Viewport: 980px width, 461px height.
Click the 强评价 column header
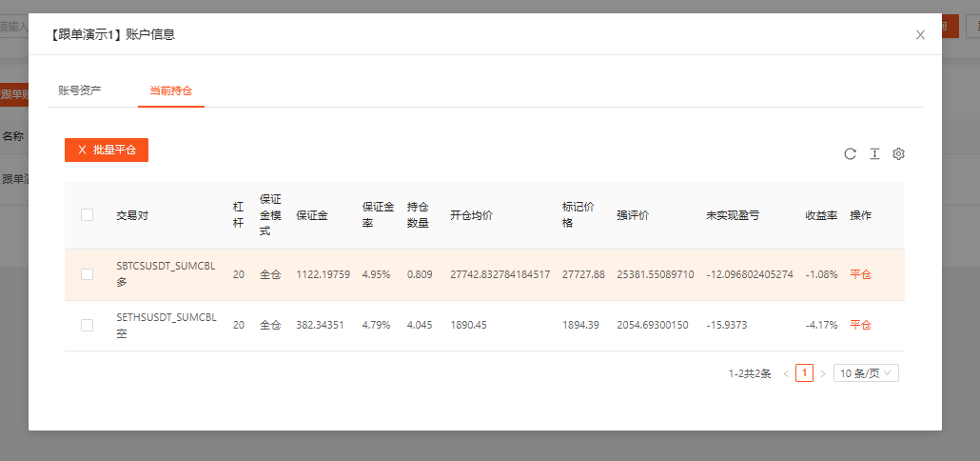pyautogui.click(x=633, y=215)
